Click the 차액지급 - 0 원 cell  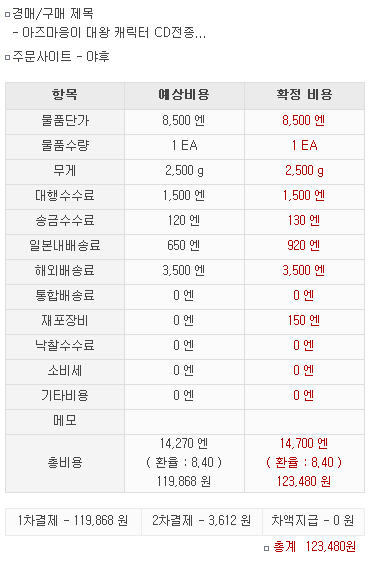coord(313,521)
